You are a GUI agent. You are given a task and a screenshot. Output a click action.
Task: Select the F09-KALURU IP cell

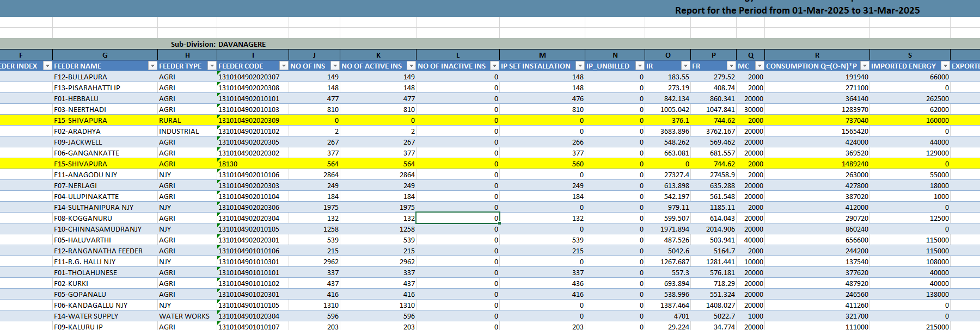[105, 326]
